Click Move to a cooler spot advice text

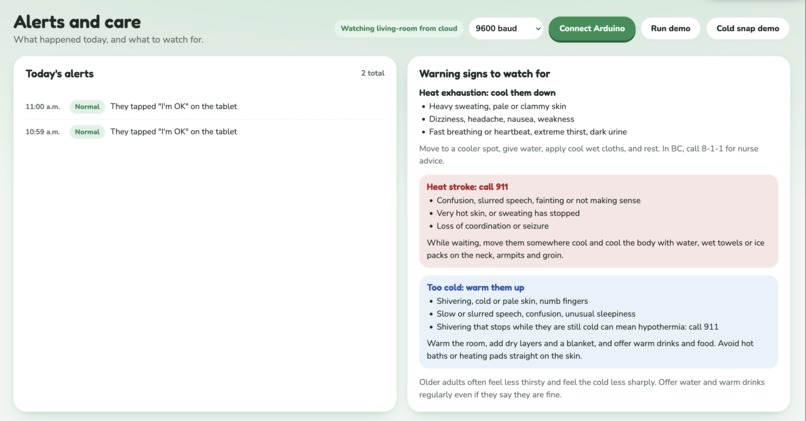(589, 155)
